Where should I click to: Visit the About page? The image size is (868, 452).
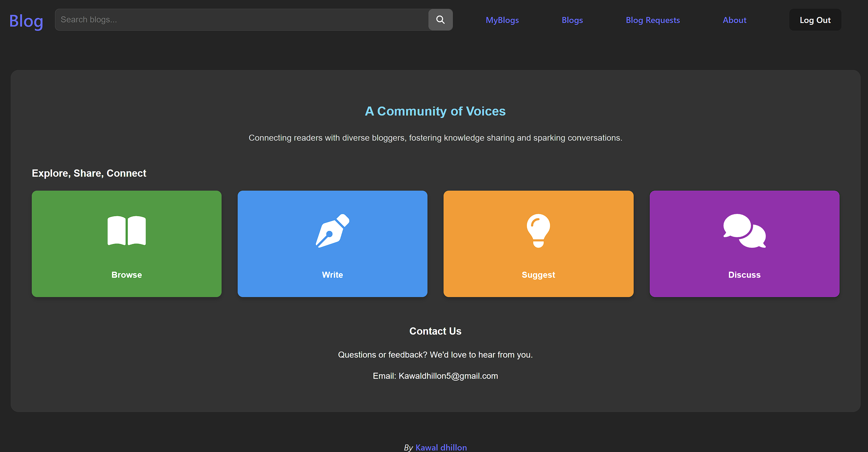734,20
